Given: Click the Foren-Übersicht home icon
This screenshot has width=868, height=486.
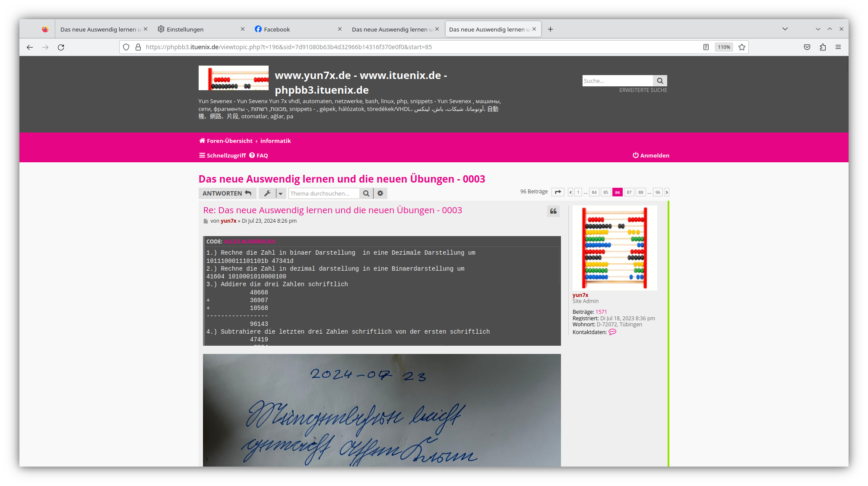Looking at the screenshot, I should pos(202,140).
